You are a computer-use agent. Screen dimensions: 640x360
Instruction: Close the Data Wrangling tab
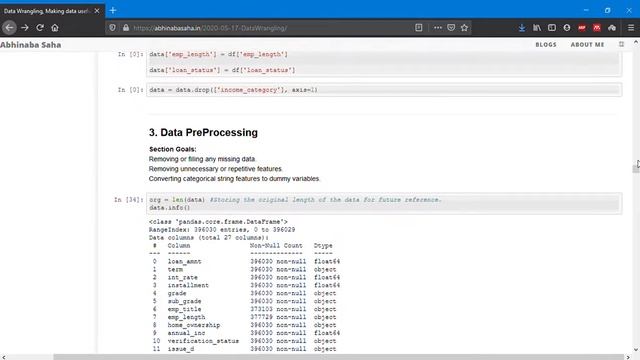pyautogui.click(x=97, y=11)
